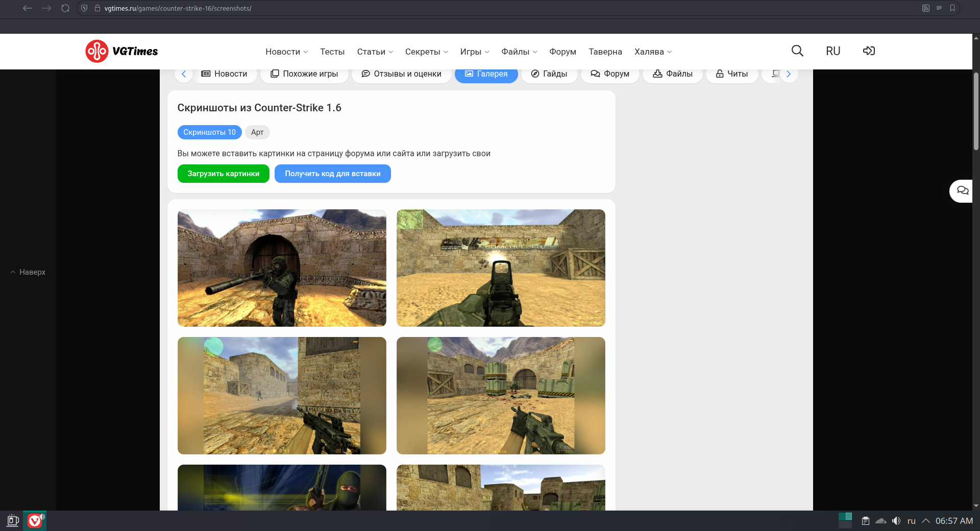Click the browser forward arrow
The height and width of the screenshot is (531, 980).
[x=46, y=8]
